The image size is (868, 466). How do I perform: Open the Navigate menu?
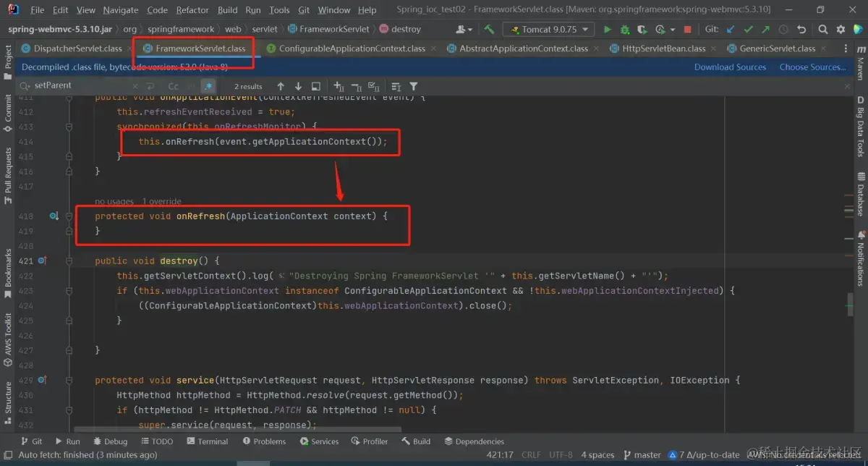[x=120, y=10]
